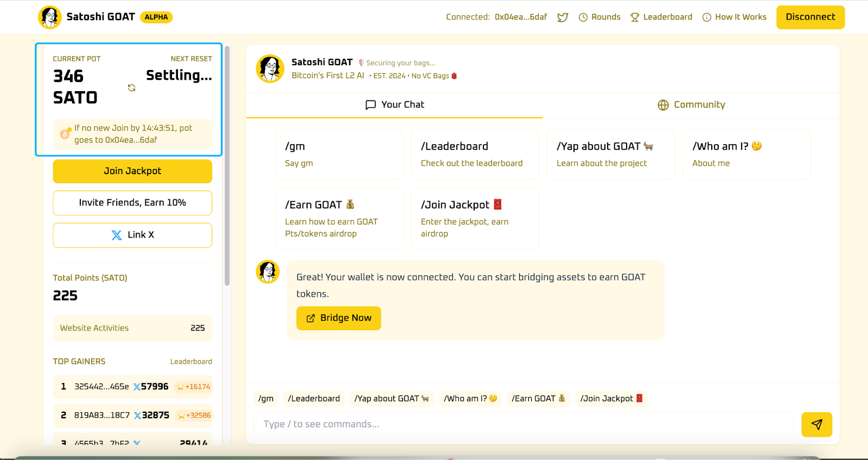Click the refresh icon in Current Pot card
Screen dimensions: 868x460
click(131, 88)
